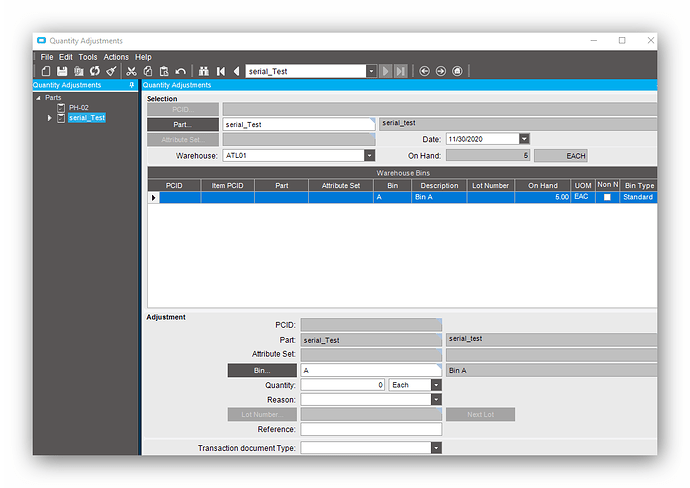Screen dimensions: 690x488
Task: Select serial_Test in the Parts tree
Action: click(x=87, y=118)
